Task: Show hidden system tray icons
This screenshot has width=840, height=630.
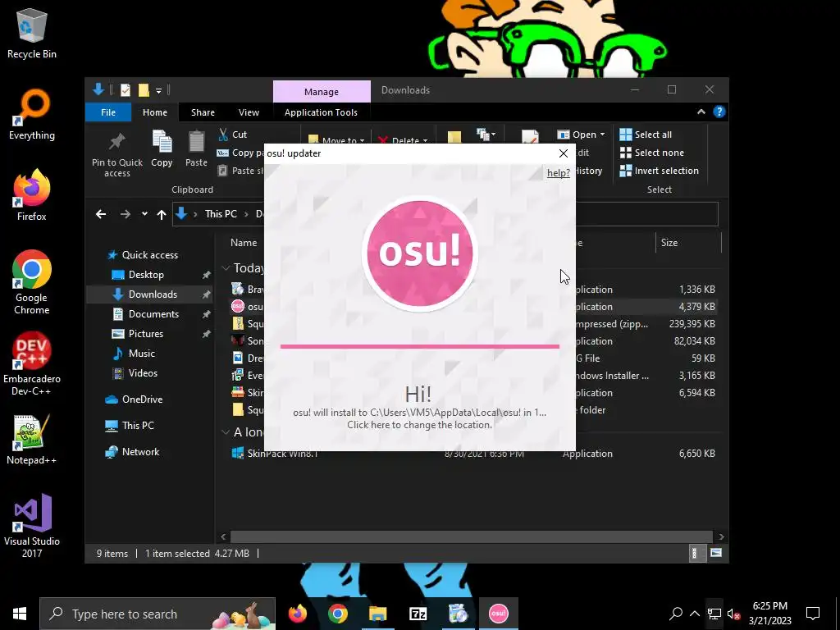Action: [694, 614]
